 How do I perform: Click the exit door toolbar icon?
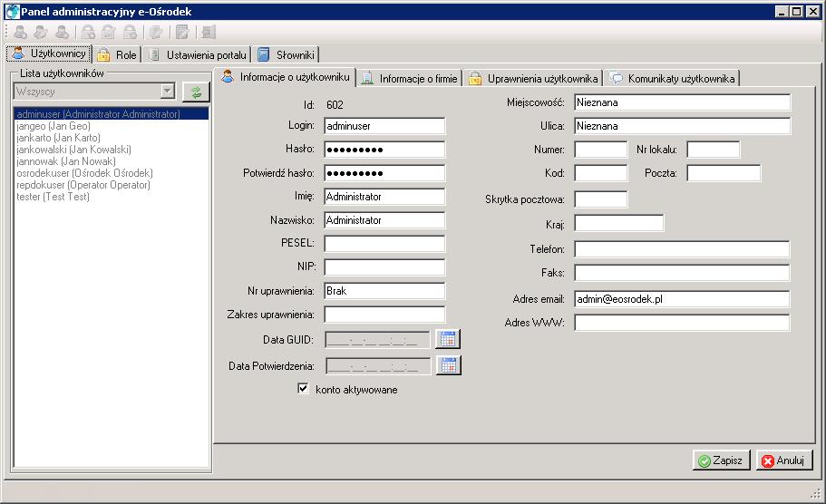click(209, 32)
